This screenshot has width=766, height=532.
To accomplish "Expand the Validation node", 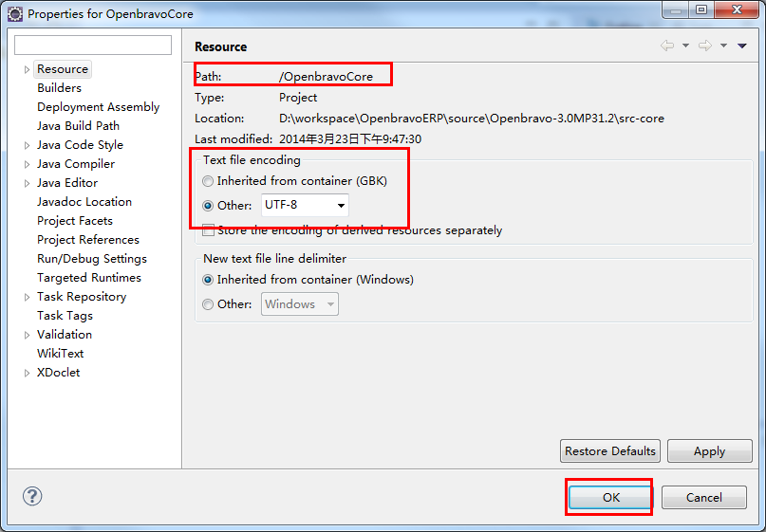I will [x=27, y=335].
